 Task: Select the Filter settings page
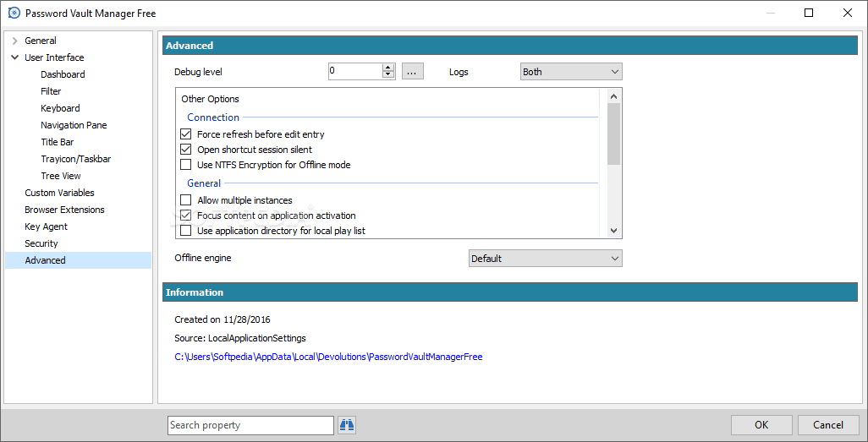[x=51, y=91]
